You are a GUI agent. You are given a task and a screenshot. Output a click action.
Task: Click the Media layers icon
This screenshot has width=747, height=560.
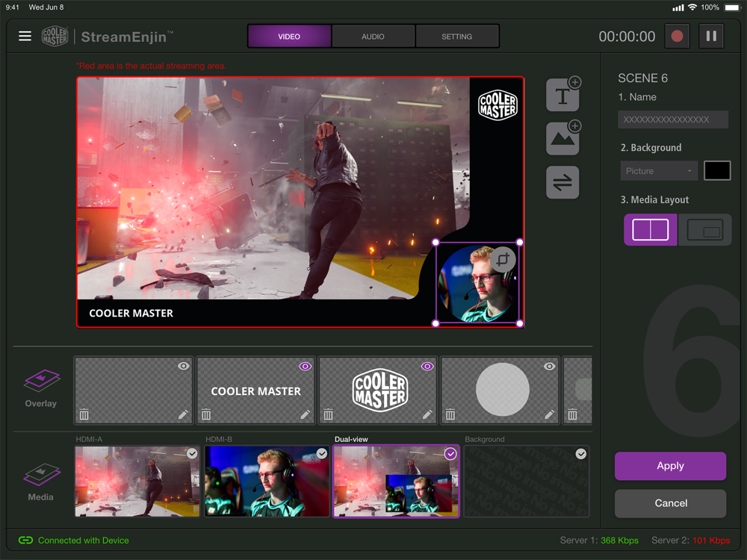pyautogui.click(x=41, y=474)
